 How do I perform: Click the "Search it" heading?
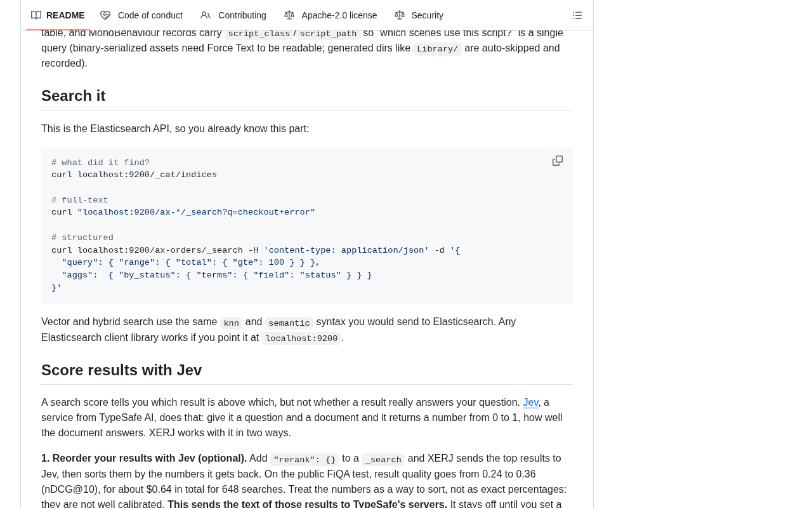click(x=74, y=96)
